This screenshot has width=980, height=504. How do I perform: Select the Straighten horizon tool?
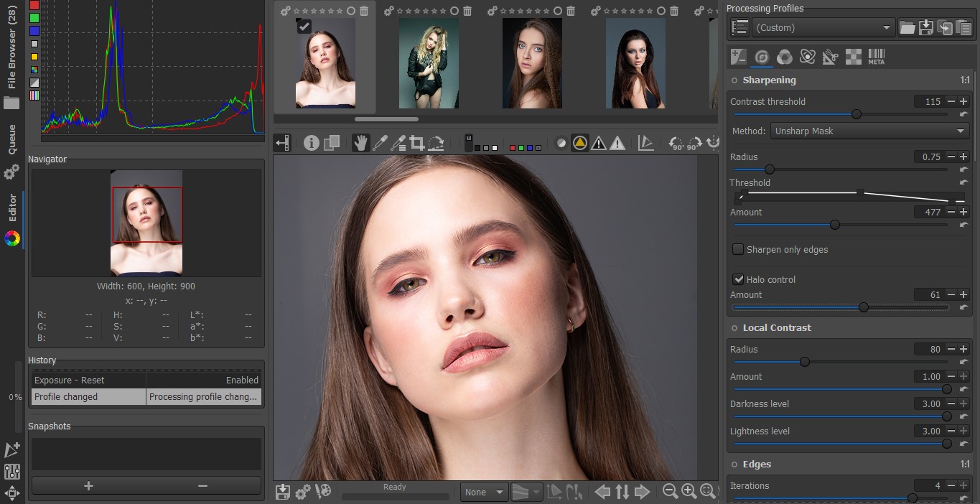[436, 143]
